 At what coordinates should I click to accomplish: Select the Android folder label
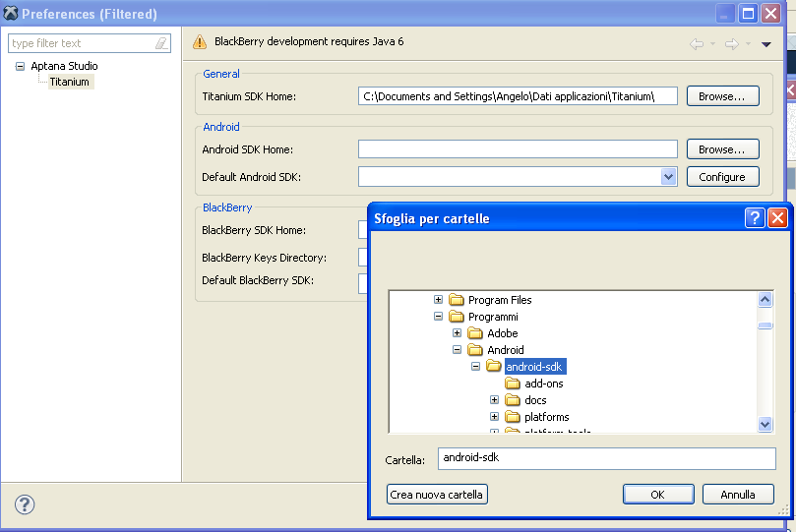pos(505,350)
